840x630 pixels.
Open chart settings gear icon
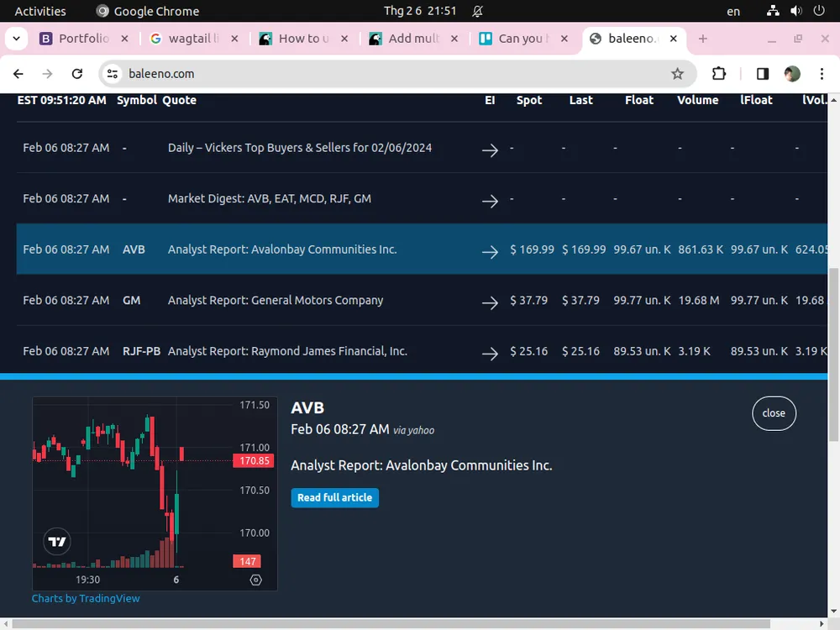255,580
